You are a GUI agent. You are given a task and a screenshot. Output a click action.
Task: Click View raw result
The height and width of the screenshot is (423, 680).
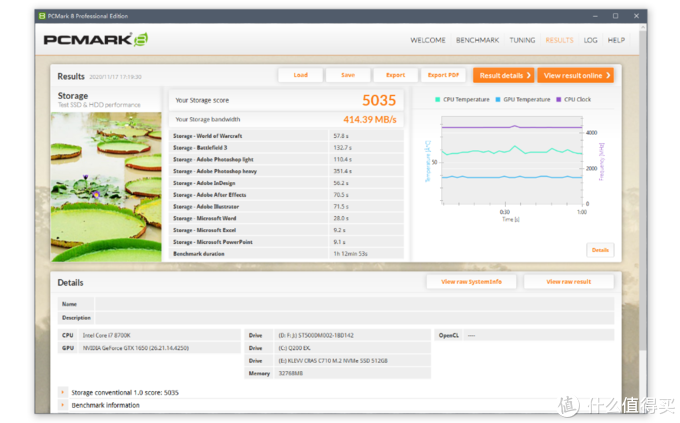point(569,282)
